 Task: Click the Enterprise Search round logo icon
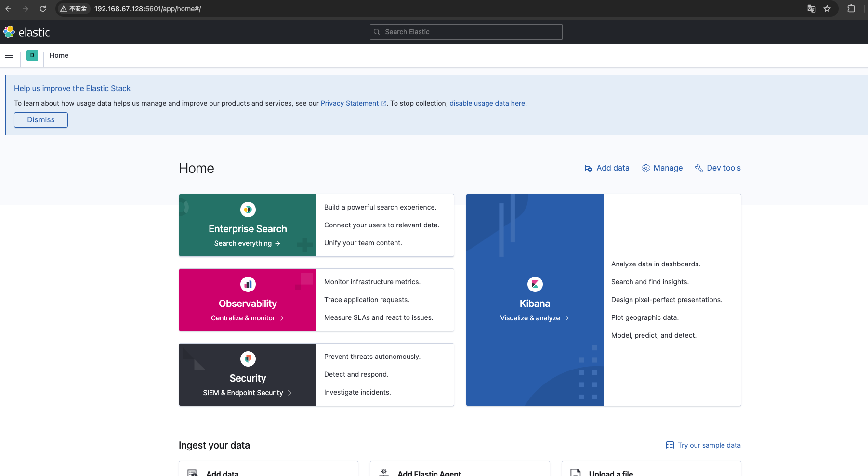(248, 210)
